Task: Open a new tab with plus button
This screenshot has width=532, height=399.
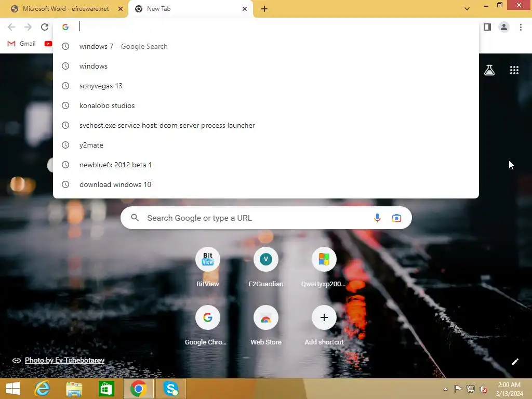Action: pyautogui.click(x=264, y=9)
